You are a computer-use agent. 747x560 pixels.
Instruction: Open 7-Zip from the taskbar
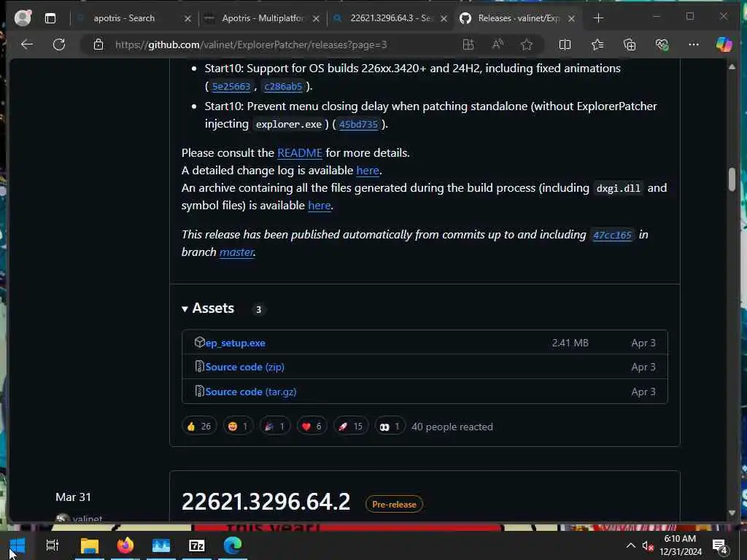coord(197,545)
